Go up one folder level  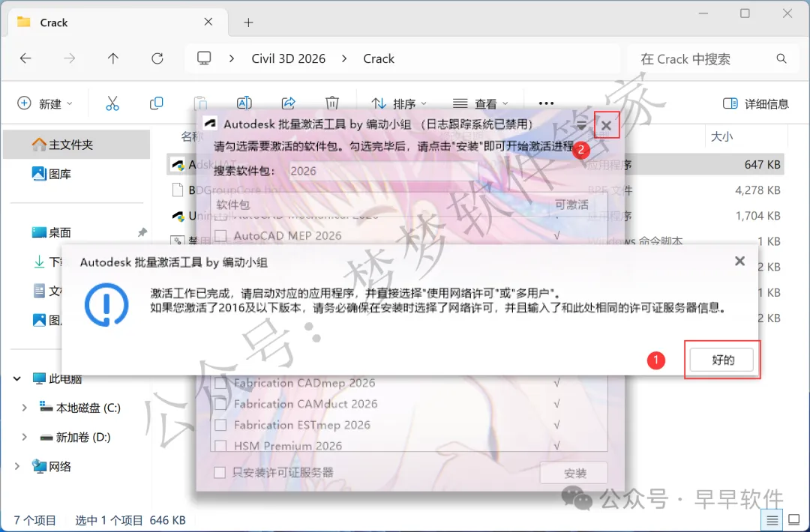[x=113, y=58]
